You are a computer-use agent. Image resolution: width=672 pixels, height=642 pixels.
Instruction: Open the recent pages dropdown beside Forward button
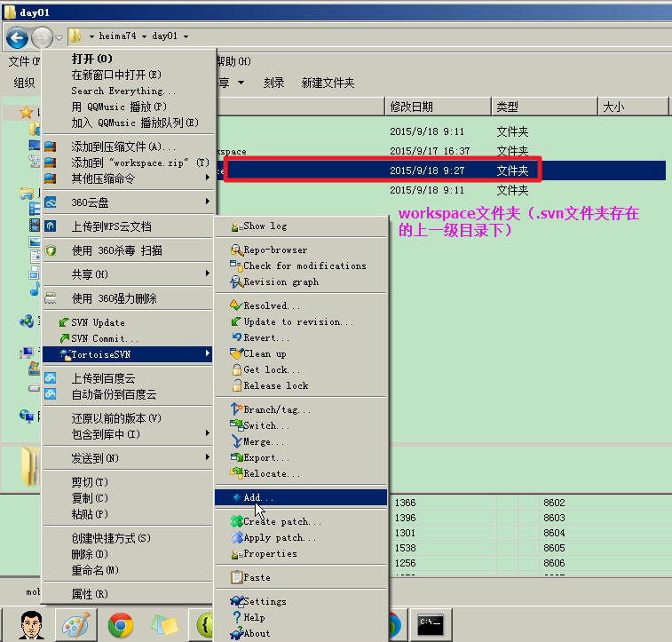point(59,38)
